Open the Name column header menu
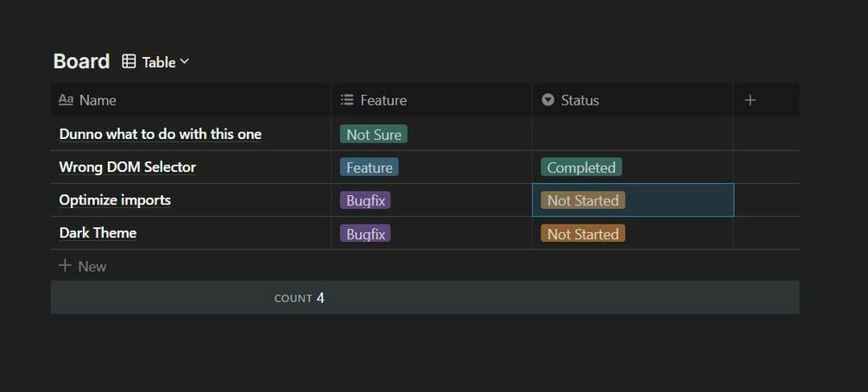Screen dimensions: 868x392 98,100
